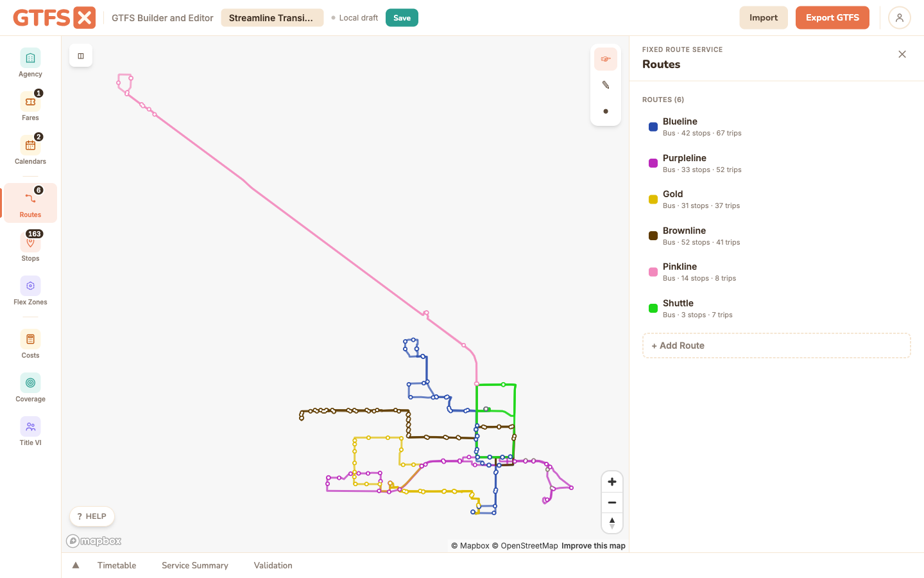The height and width of the screenshot is (578, 924).
Task: Open the Flex Zones sidebar icon
Action: [30, 291]
